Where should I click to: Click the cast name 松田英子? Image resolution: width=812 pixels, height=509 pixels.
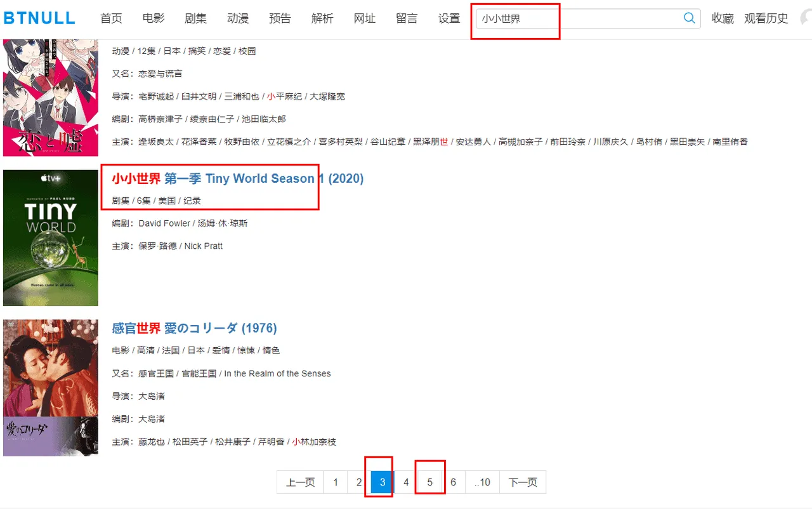pos(190,442)
